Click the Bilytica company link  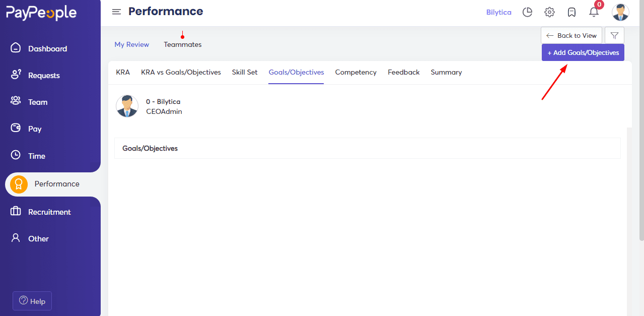[x=499, y=12]
